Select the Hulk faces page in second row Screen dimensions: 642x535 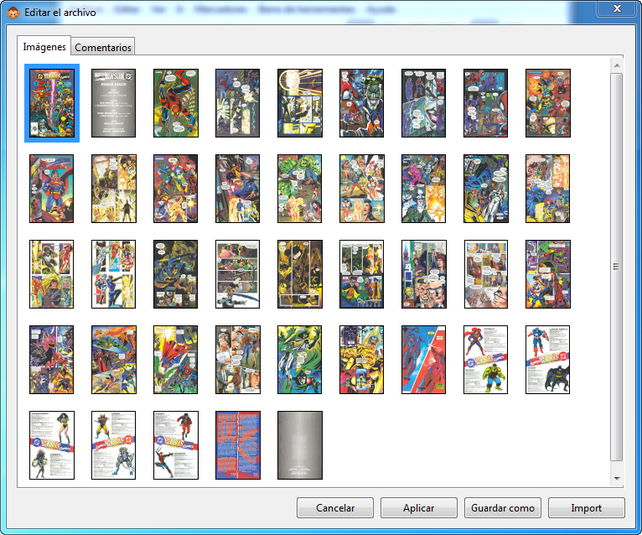(300, 189)
